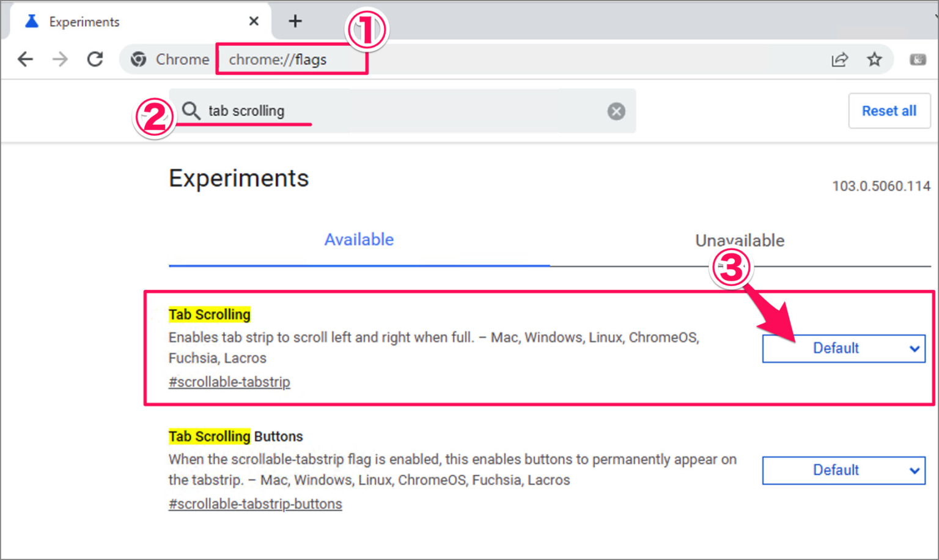The image size is (939, 560).
Task: Click the Chrome site info icon
Action: 139,59
